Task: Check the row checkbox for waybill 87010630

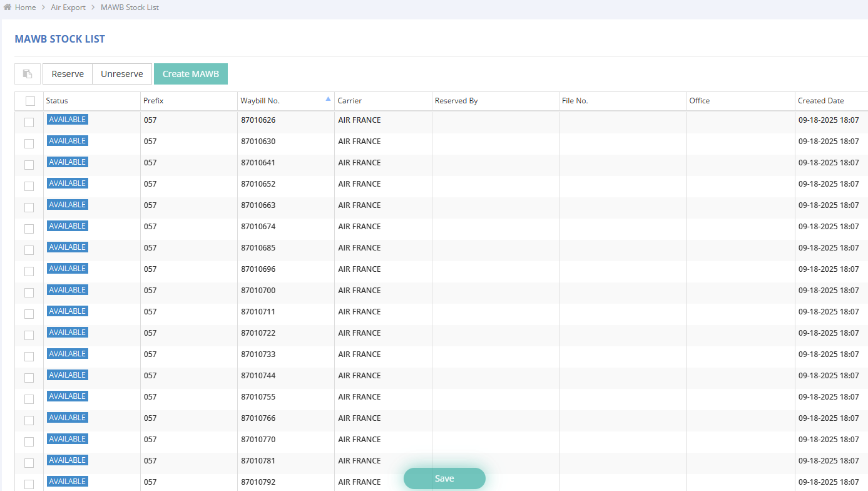Action: click(x=29, y=143)
